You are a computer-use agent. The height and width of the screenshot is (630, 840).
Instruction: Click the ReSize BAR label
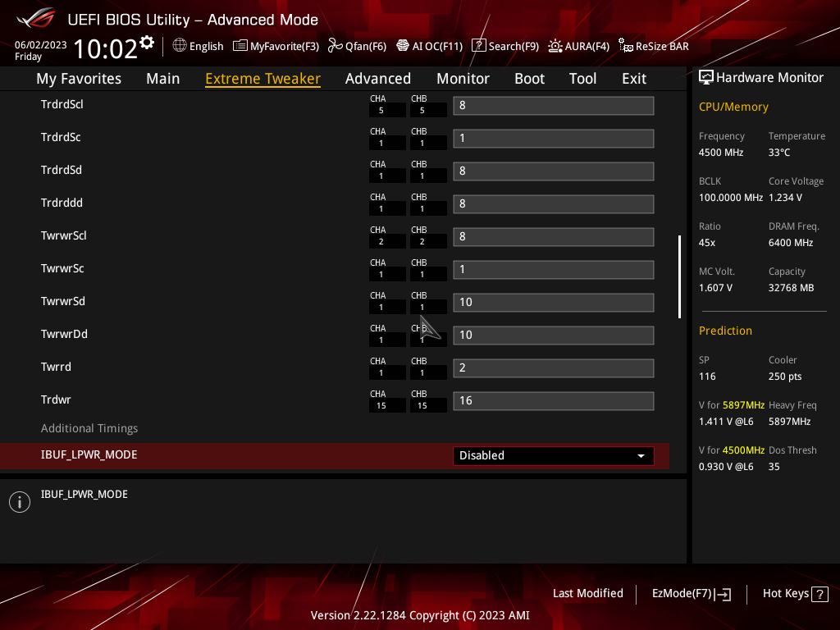click(x=662, y=47)
